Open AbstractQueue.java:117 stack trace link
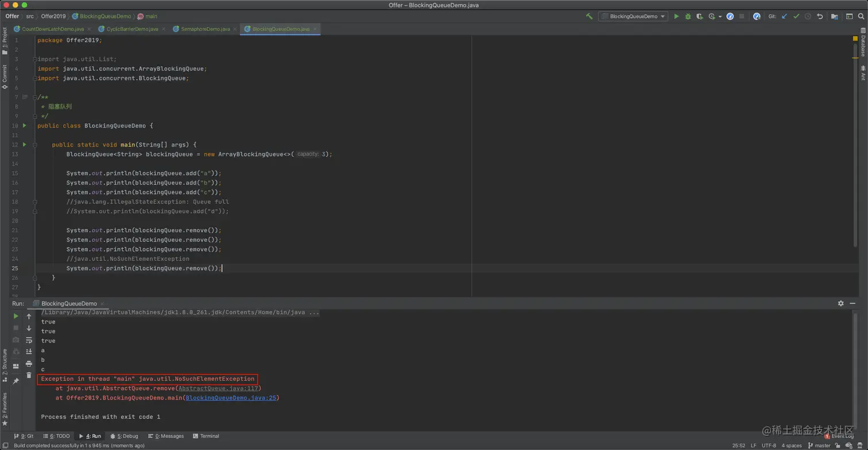The image size is (868, 450). 218,389
